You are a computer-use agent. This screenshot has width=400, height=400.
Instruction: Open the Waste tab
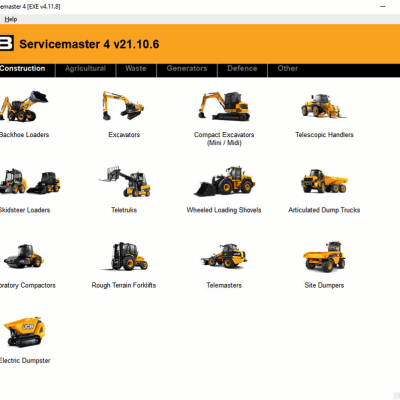[136, 69]
